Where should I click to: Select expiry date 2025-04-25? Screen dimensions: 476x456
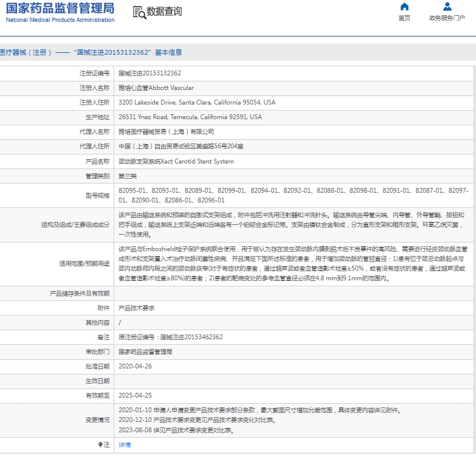click(135, 396)
